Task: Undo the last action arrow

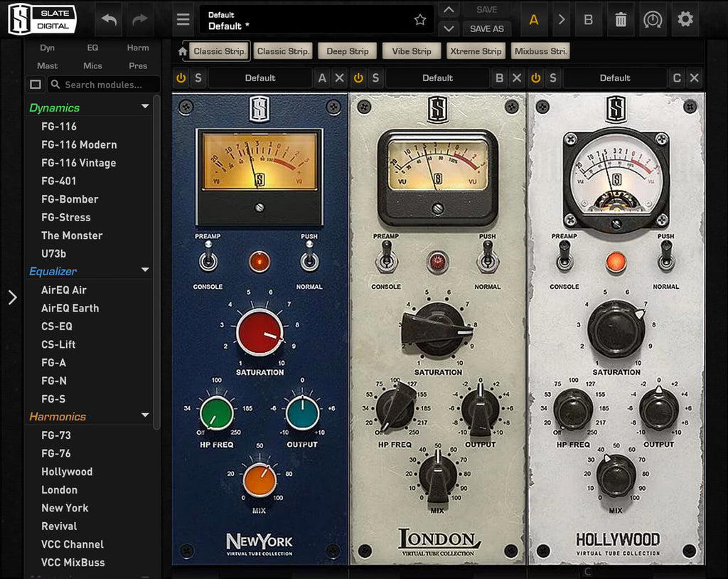Action: [x=109, y=19]
